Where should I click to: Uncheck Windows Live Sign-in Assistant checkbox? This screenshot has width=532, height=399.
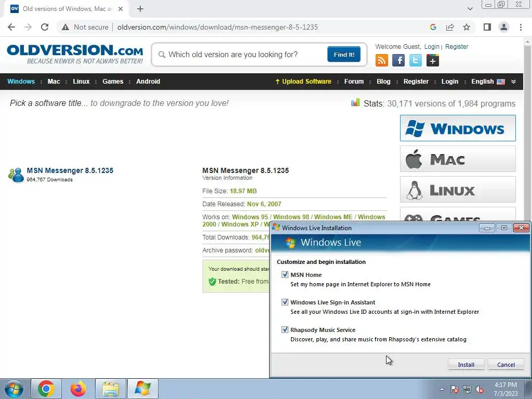pyautogui.click(x=285, y=302)
